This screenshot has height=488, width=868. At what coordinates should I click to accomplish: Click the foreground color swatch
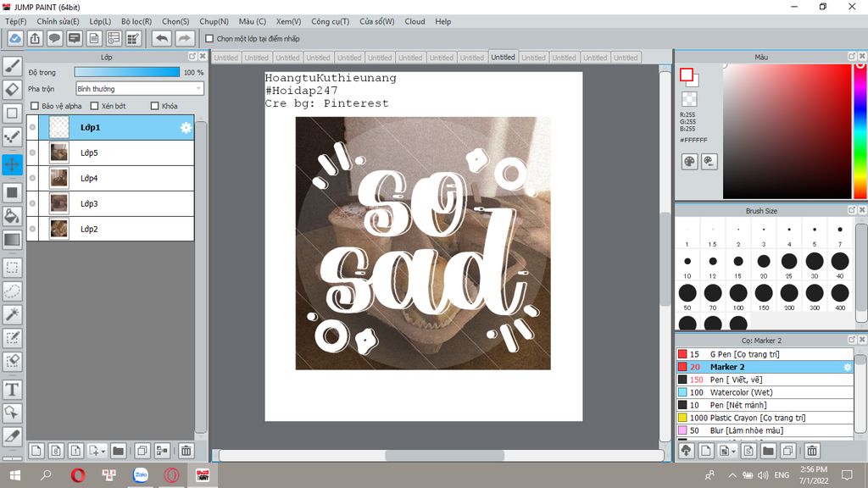pos(687,75)
